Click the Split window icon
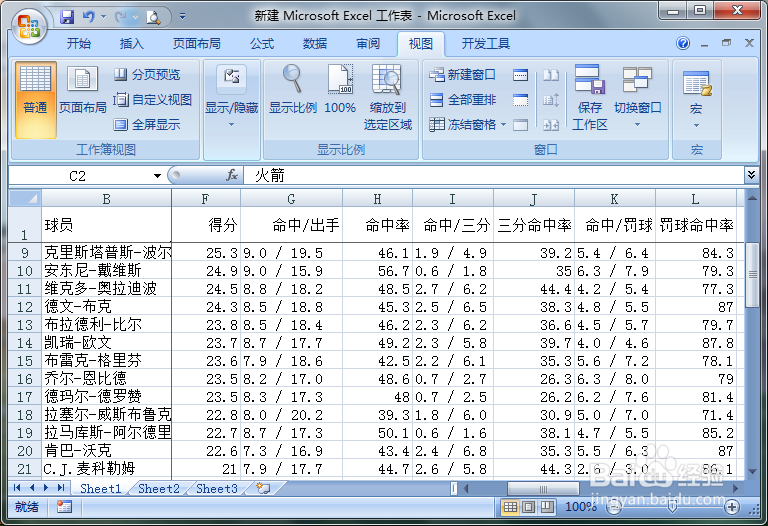Viewport: 768px width, 526px height. (x=520, y=74)
